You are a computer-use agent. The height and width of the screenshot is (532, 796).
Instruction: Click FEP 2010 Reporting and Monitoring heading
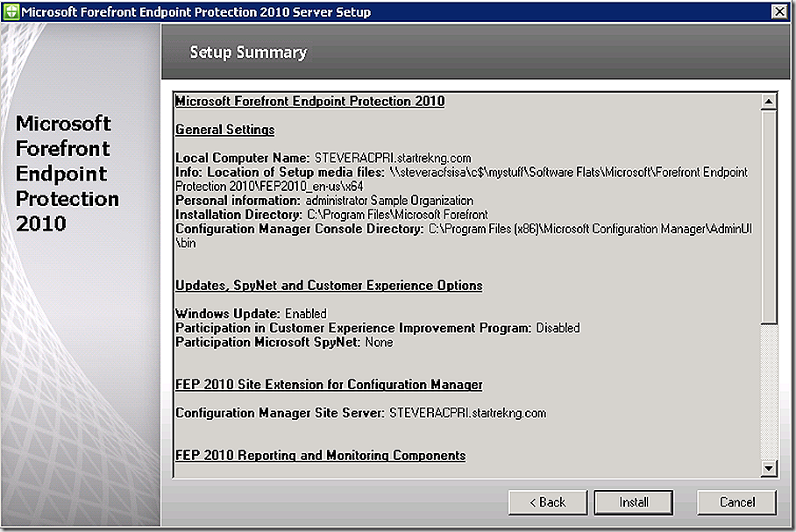(x=320, y=456)
